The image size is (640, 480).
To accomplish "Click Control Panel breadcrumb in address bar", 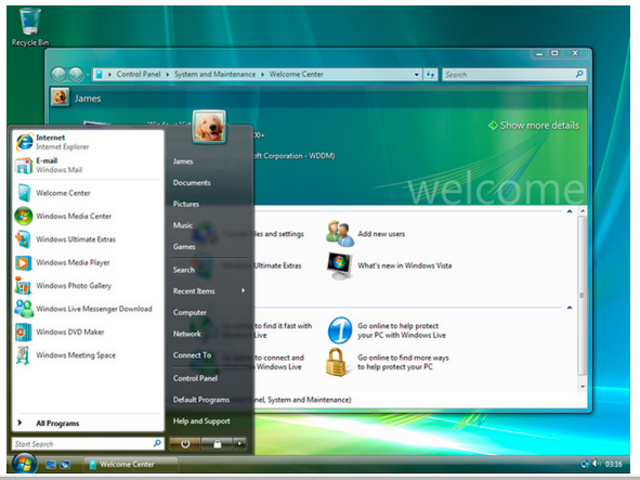I will click(138, 74).
